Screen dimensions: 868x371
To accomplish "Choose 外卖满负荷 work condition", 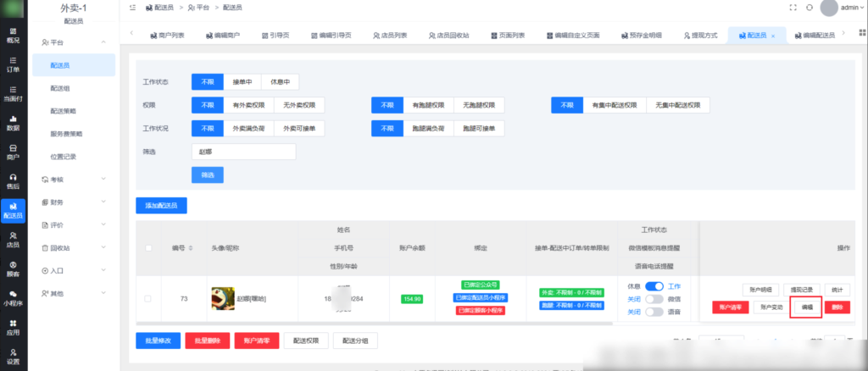I will [x=248, y=128].
